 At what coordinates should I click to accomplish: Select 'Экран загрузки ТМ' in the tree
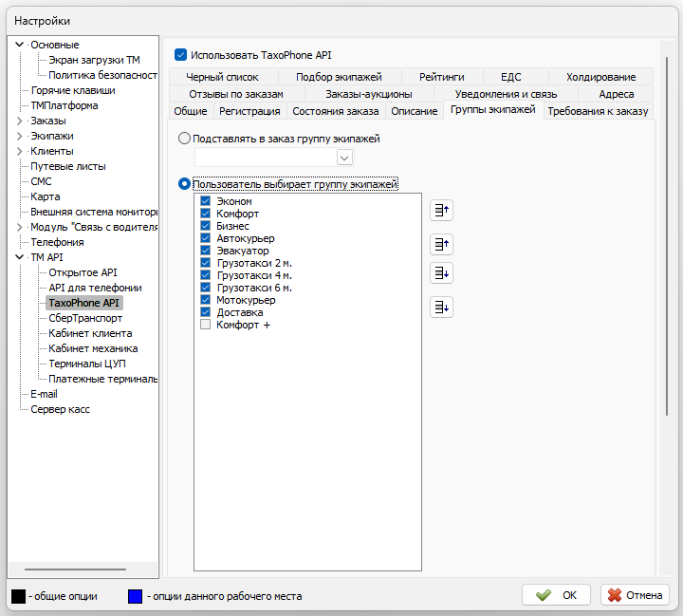point(94,60)
